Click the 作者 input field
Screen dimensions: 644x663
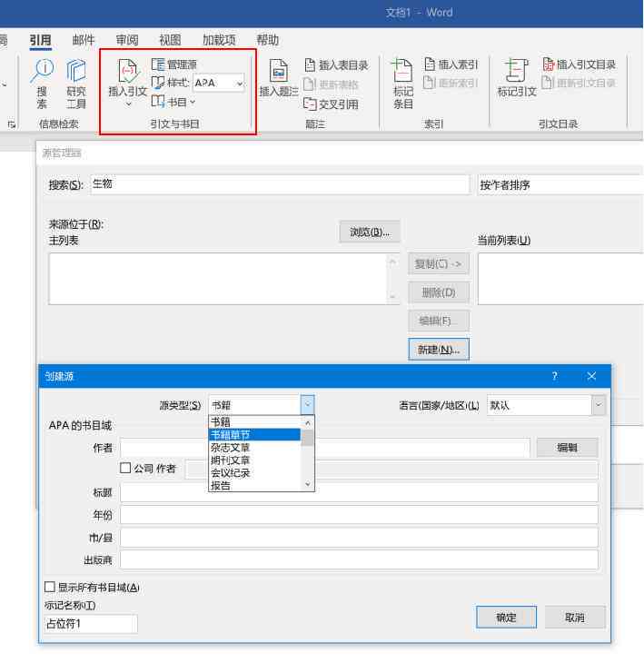325,448
